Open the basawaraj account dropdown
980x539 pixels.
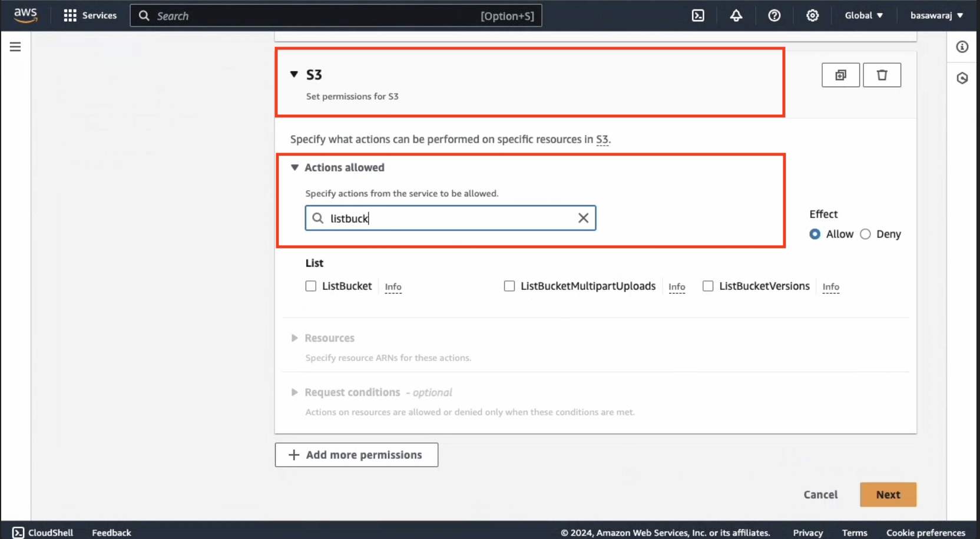point(936,15)
